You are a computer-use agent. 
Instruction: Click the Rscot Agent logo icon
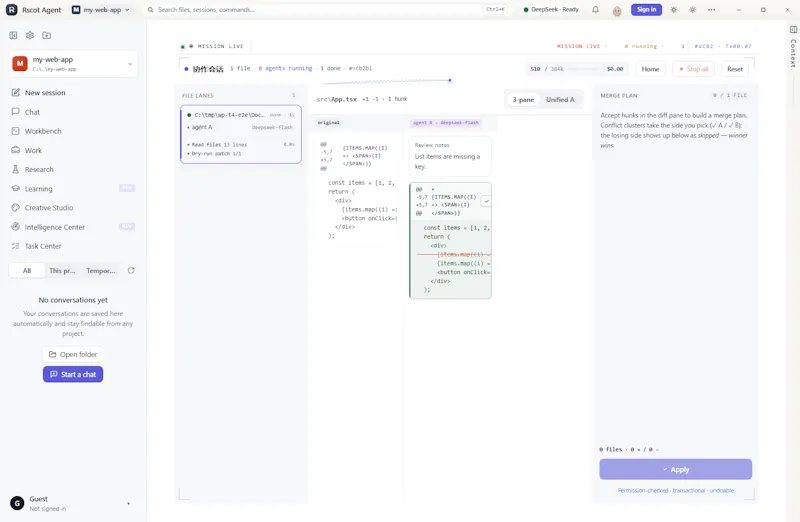(11, 10)
